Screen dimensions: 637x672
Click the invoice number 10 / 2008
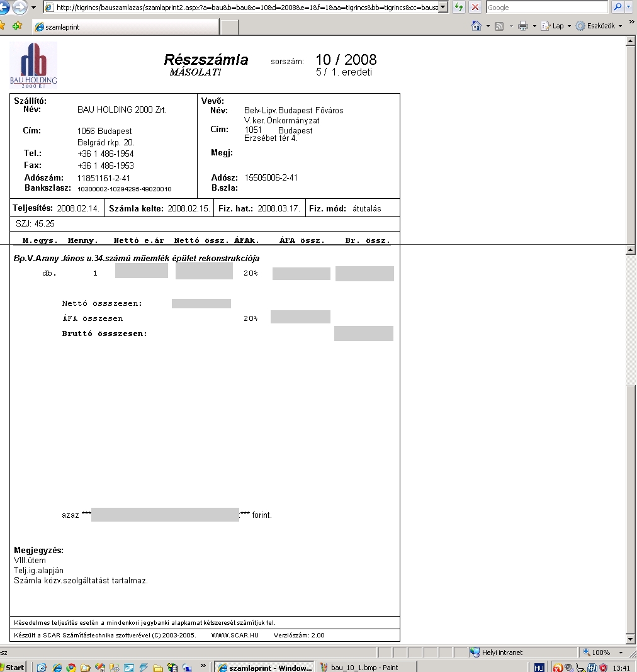(x=346, y=60)
